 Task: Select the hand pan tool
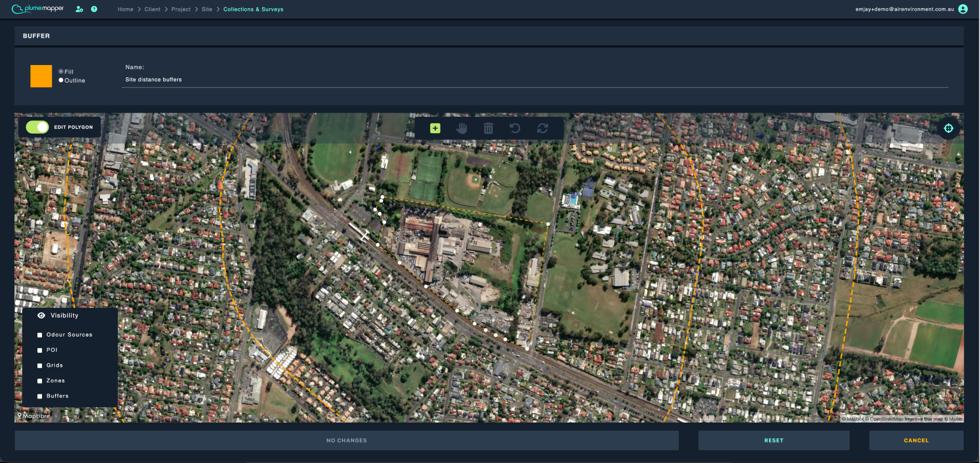[462, 128]
